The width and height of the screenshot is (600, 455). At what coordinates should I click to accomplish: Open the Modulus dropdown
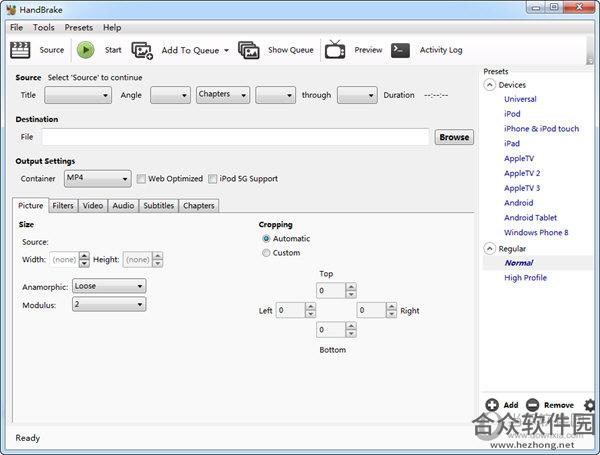point(109,304)
